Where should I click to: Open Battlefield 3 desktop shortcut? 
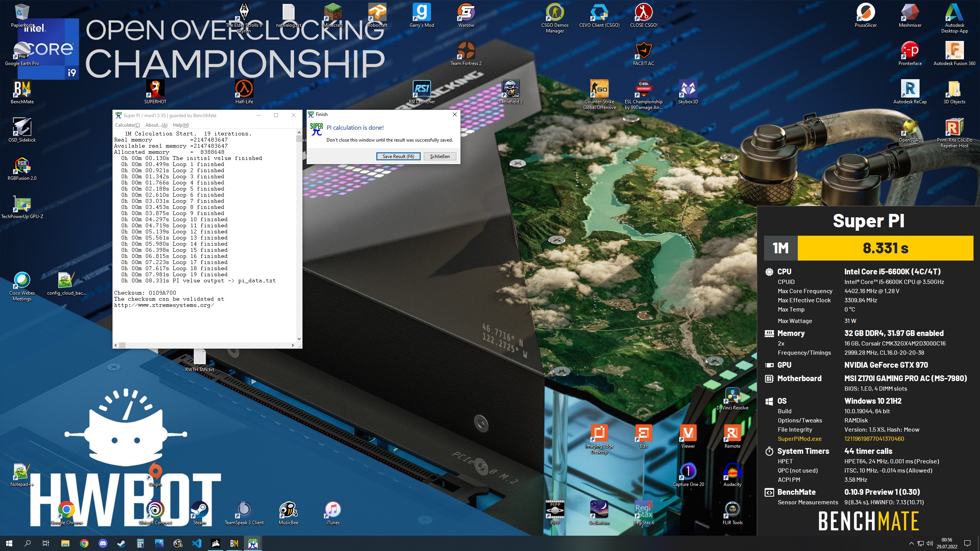pos(510,92)
